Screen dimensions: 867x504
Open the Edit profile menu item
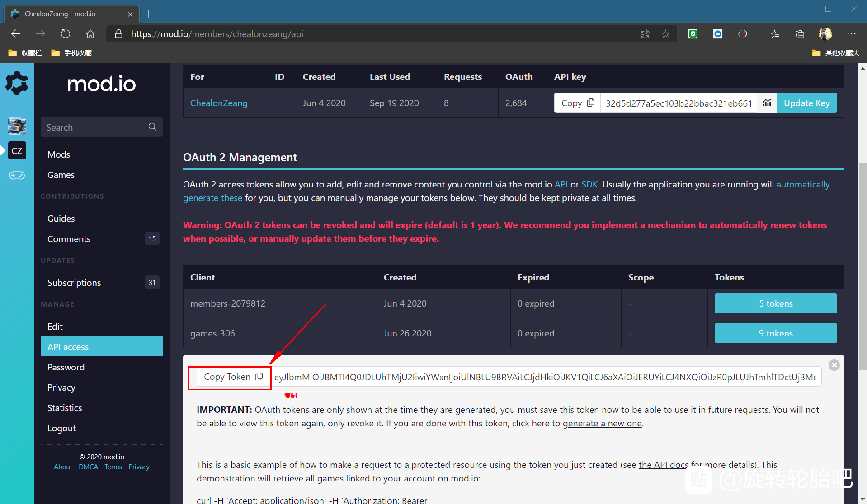coord(55,327)
